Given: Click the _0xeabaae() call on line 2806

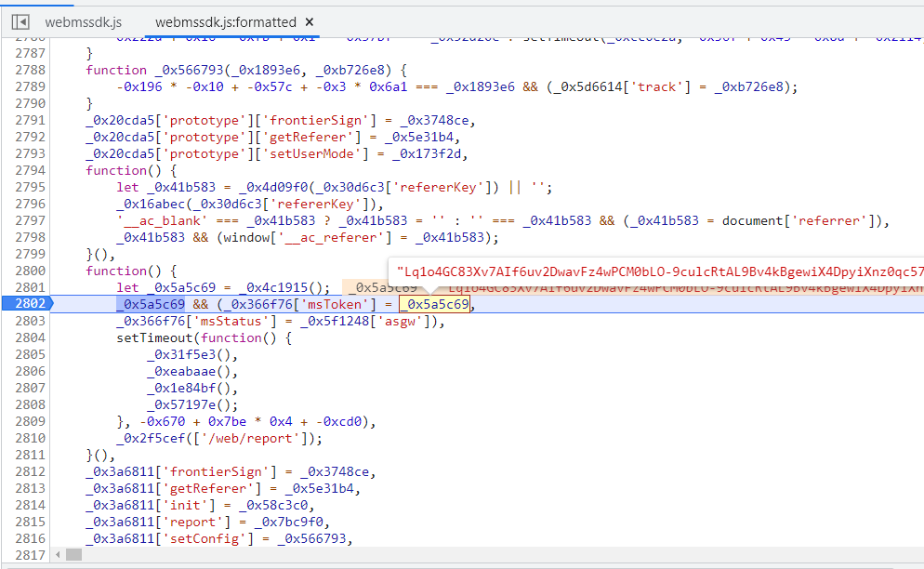Looking at the screenshot, I should [x=189, y=372].
